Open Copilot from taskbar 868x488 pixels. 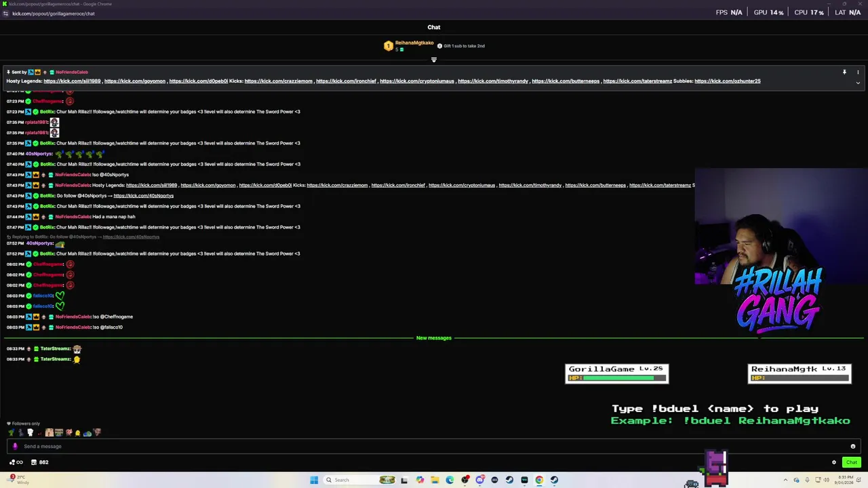click(x=420, y=480)
